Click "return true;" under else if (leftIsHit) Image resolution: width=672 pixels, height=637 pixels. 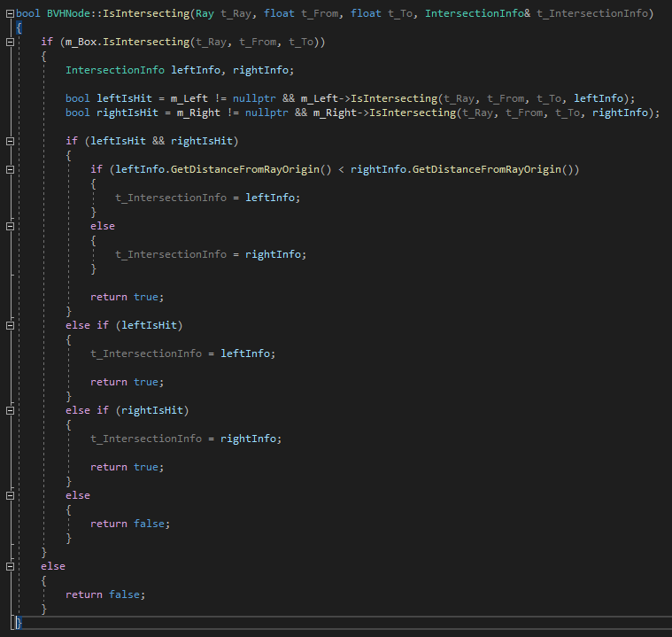tap(127, 382)
